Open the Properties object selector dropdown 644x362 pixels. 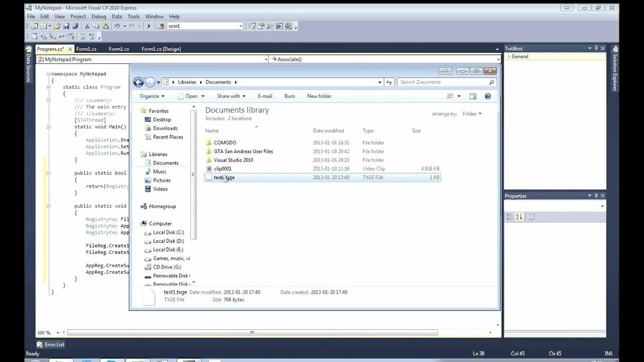pos(602,206)
